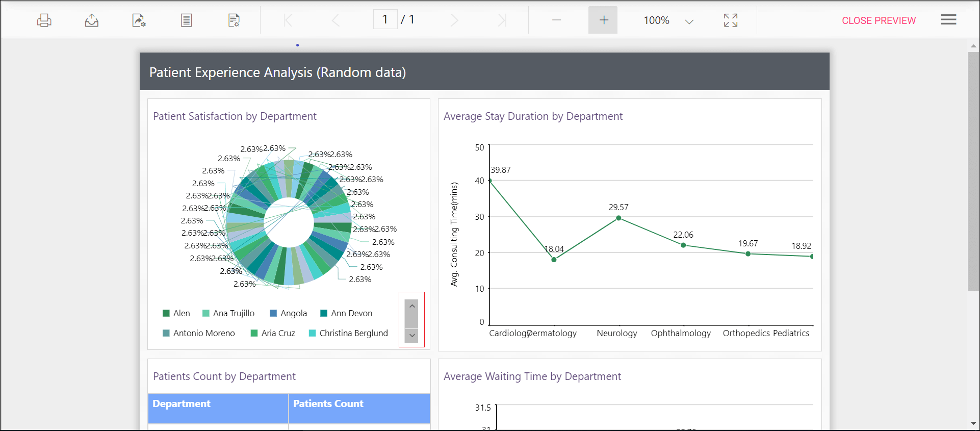Viewport: 980px width, 431px height.
Task: Open the 100% zoom dropdown
Action: click(x=689, y=21)
